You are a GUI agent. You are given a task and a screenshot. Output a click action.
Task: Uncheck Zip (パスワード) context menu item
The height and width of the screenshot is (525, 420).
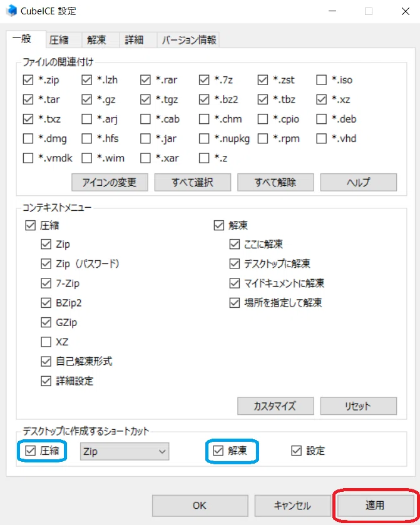pos(46,264)
